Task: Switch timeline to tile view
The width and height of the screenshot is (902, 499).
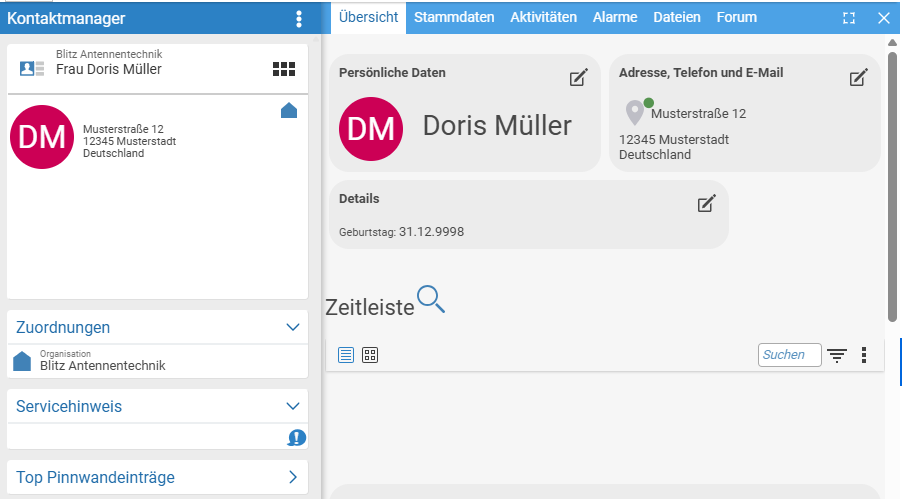Action: pos(370,355)
